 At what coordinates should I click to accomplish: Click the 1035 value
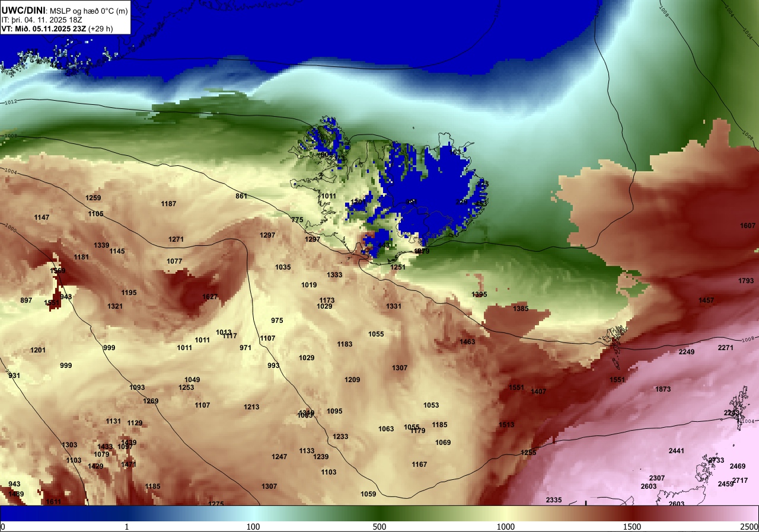(x=283, y=267)
